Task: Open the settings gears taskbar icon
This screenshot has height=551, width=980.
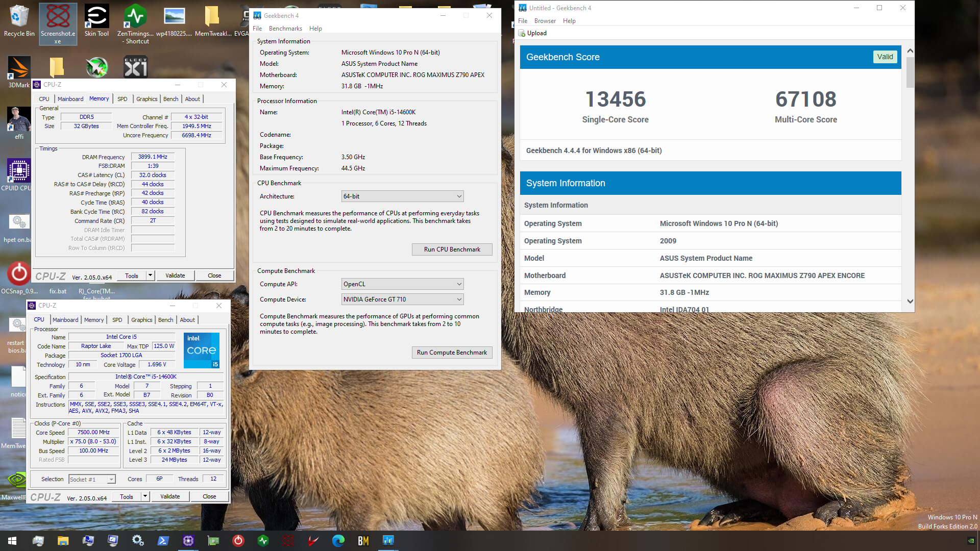Action: pyautogui.click(x=138, y=540)
